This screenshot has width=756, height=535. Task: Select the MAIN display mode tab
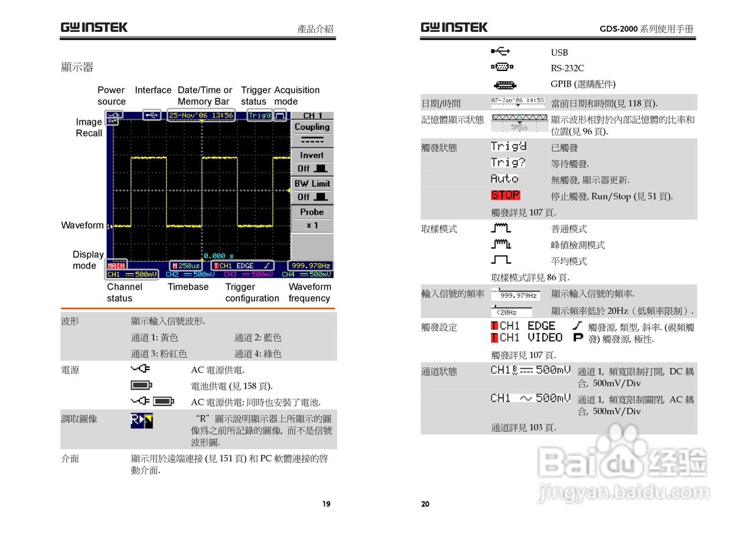coord(117,265)
